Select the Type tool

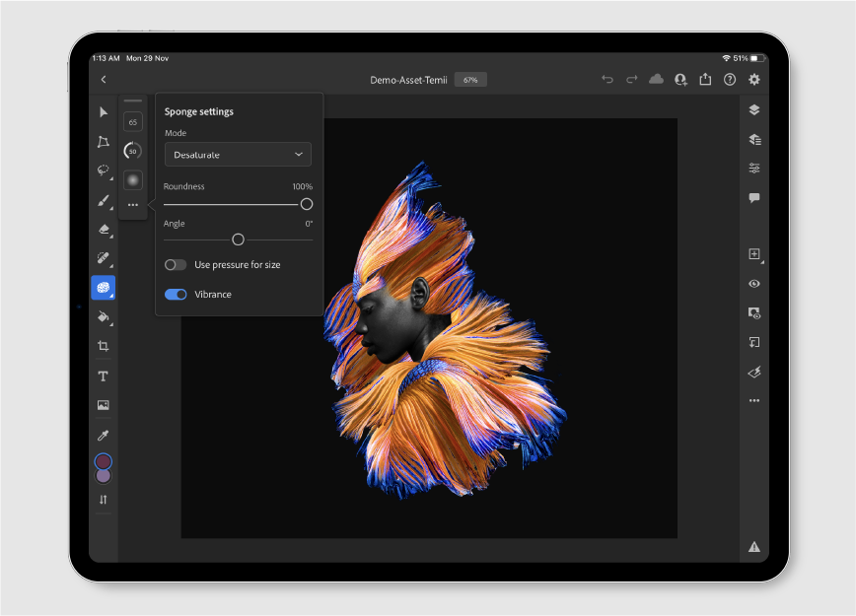click(103, 376)
